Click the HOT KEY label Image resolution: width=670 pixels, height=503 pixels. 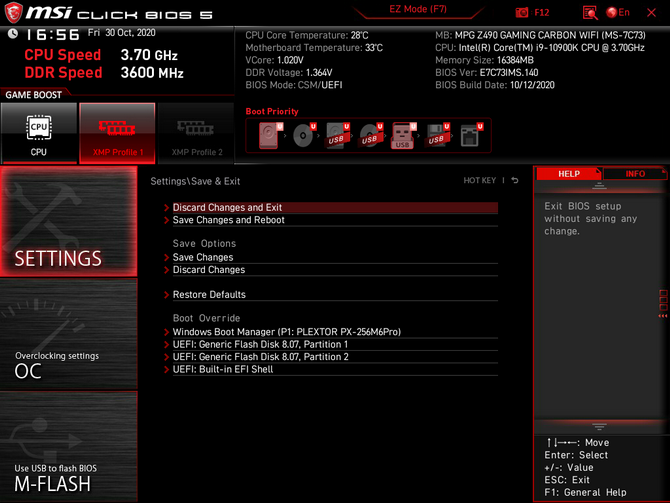coord(479,180)
